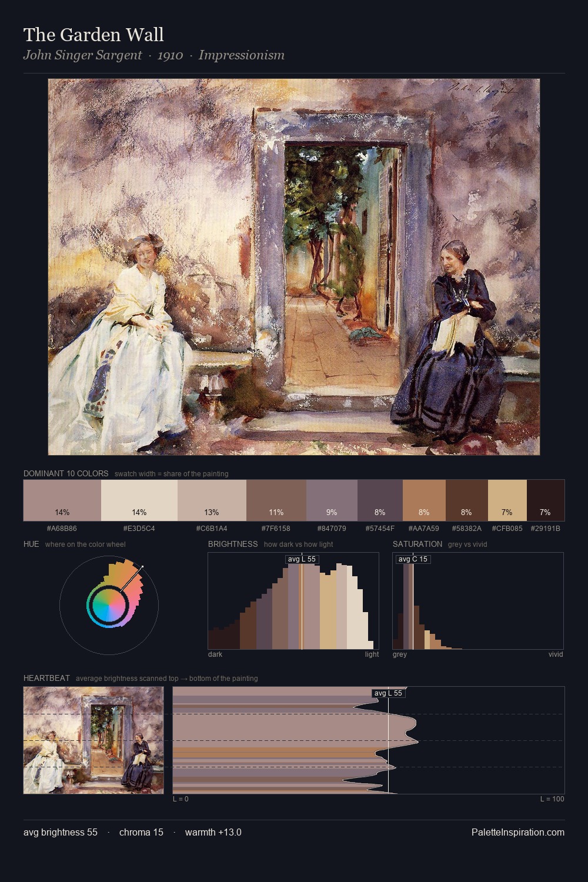The width and height of the screenshot is (588, 882).
Task: Click the artist name 'John Singer Sargent'
Action: [x=82, y=55]
